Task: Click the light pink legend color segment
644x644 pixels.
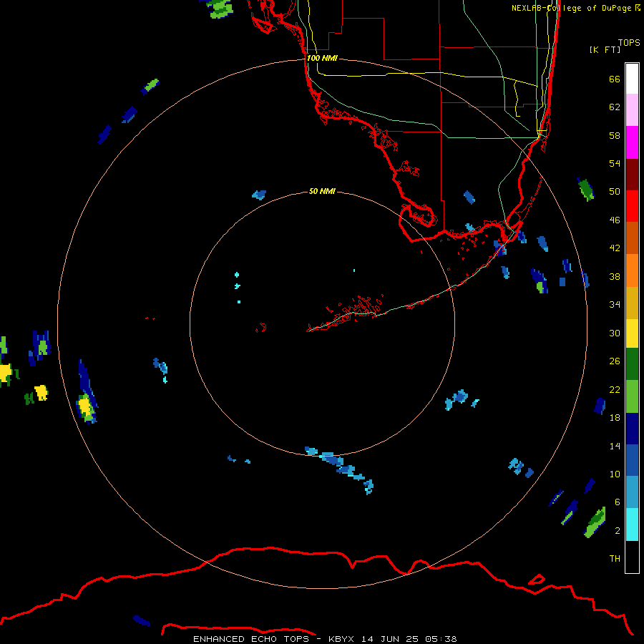Action: pyautogui.click(x=632, y=110)
